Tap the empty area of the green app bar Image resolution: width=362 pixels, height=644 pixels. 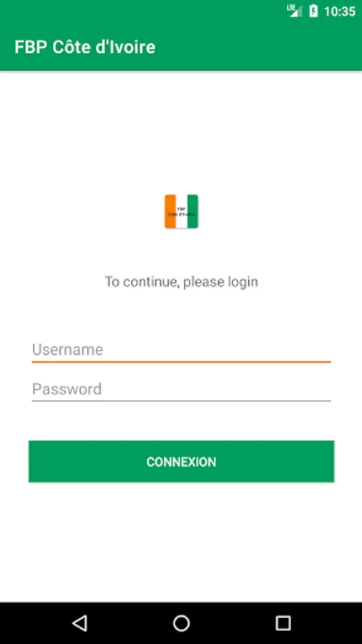[258, 47]
